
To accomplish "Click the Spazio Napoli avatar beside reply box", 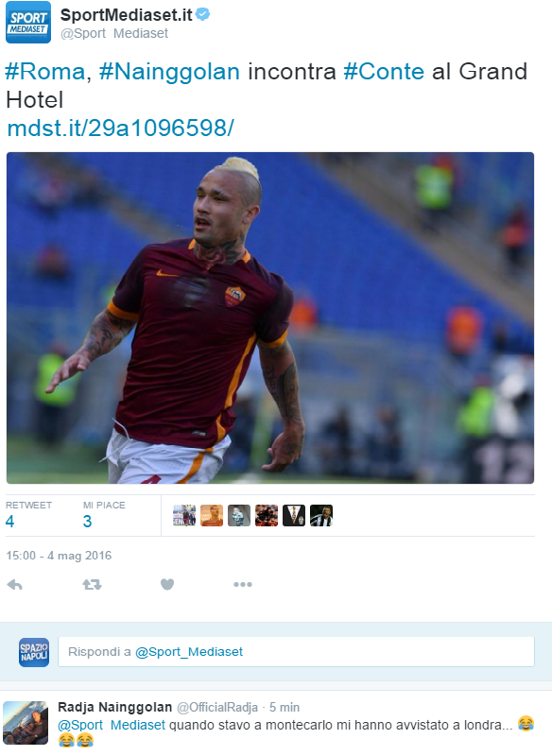I will coord(34,652).
